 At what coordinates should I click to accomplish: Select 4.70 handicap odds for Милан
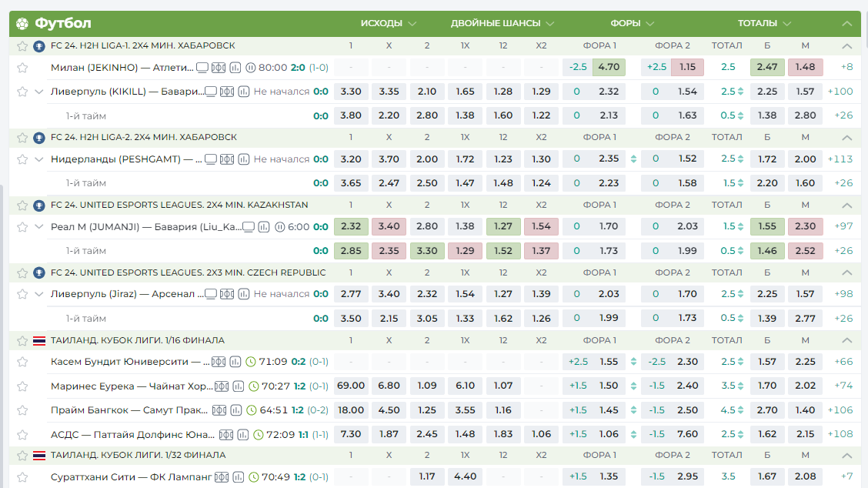click(x=609, y=67)
